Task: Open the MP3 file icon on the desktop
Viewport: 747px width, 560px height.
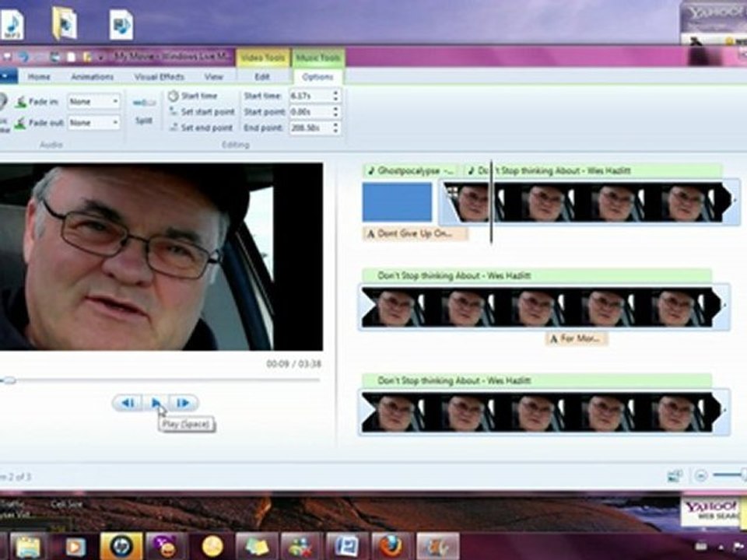Action: 12,24
